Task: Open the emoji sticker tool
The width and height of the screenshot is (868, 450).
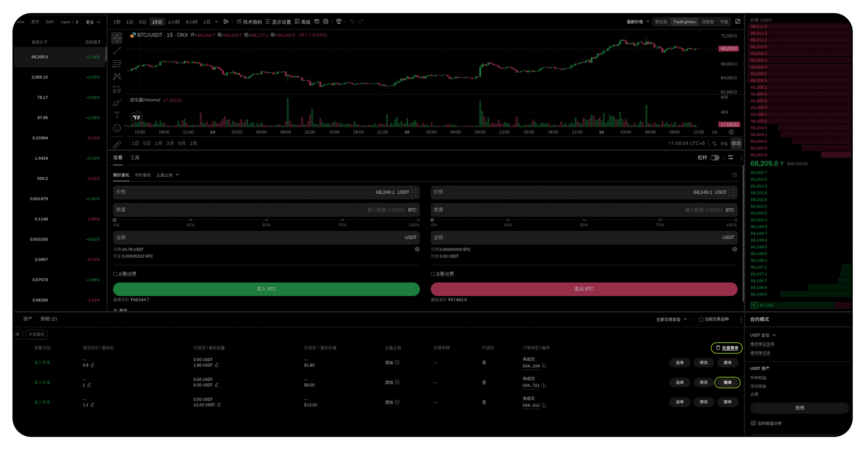Action: [117, 128]
